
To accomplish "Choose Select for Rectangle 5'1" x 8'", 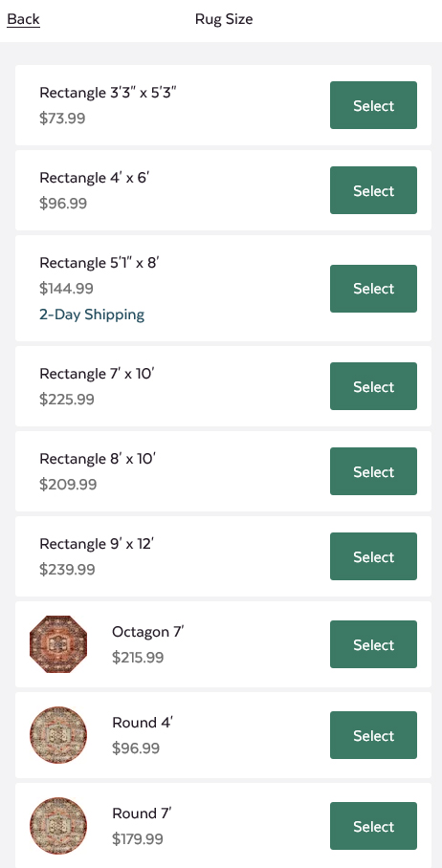I will [x=373, y=289].
